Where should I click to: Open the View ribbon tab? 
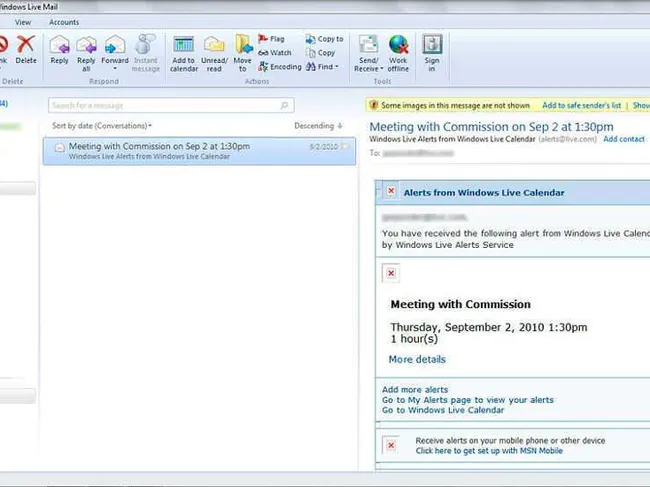coord(23,21)
